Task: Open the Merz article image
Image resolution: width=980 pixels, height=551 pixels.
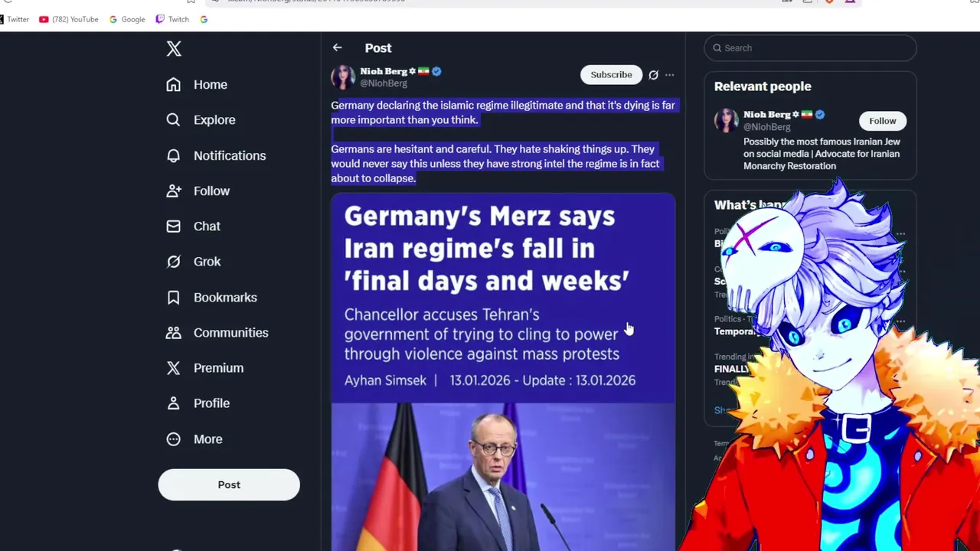Action: point(503,372)
